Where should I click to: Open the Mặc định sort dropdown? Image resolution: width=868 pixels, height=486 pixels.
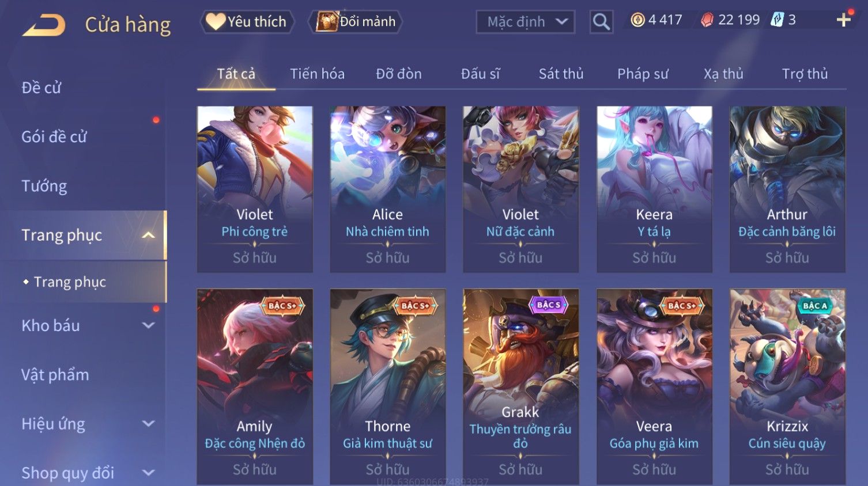tap(526, 22)
